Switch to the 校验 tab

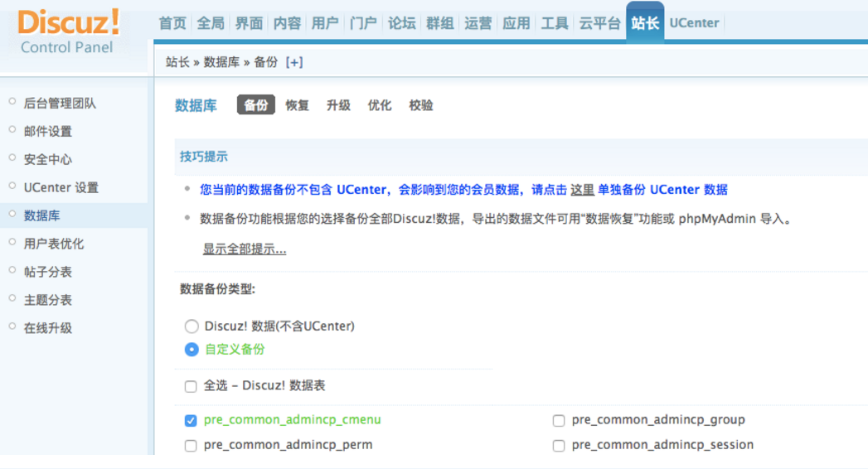pos(420,105)
